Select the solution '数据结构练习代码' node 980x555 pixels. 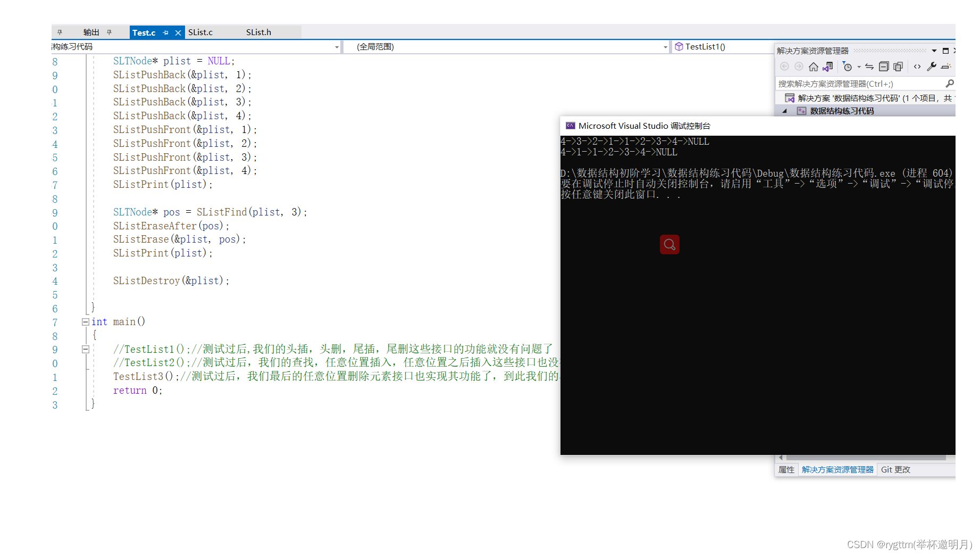pyautogui.click(x=870, y=98)
